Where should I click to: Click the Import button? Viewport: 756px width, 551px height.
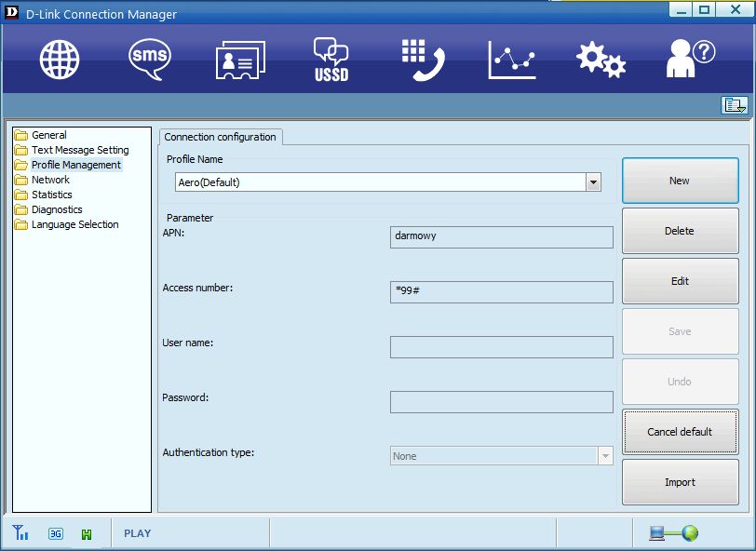coord(681,482)
